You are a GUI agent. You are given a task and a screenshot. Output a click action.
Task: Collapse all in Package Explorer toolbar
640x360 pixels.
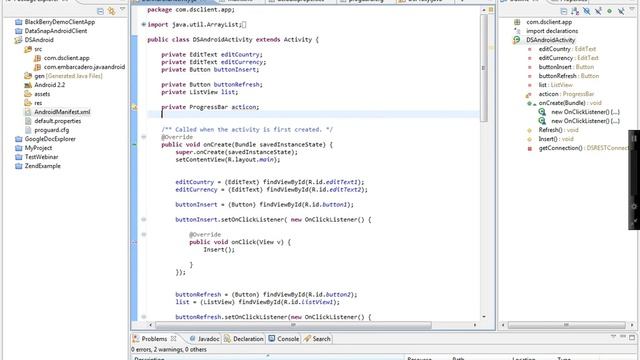[x=100, y=11]
